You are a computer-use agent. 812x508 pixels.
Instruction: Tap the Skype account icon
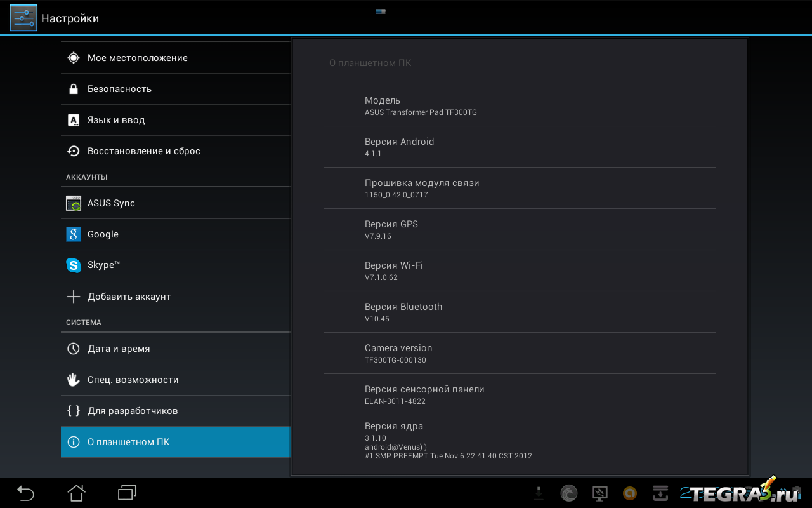point(74,265)
